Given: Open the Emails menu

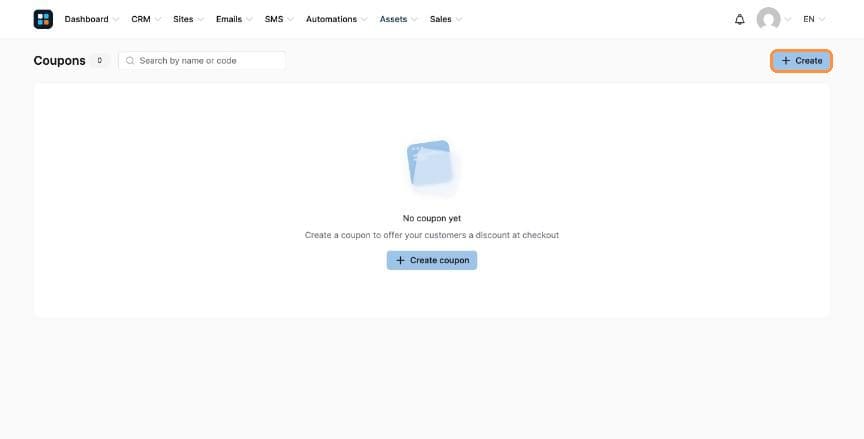Looking at the screenshot, I should click(229, 19).
